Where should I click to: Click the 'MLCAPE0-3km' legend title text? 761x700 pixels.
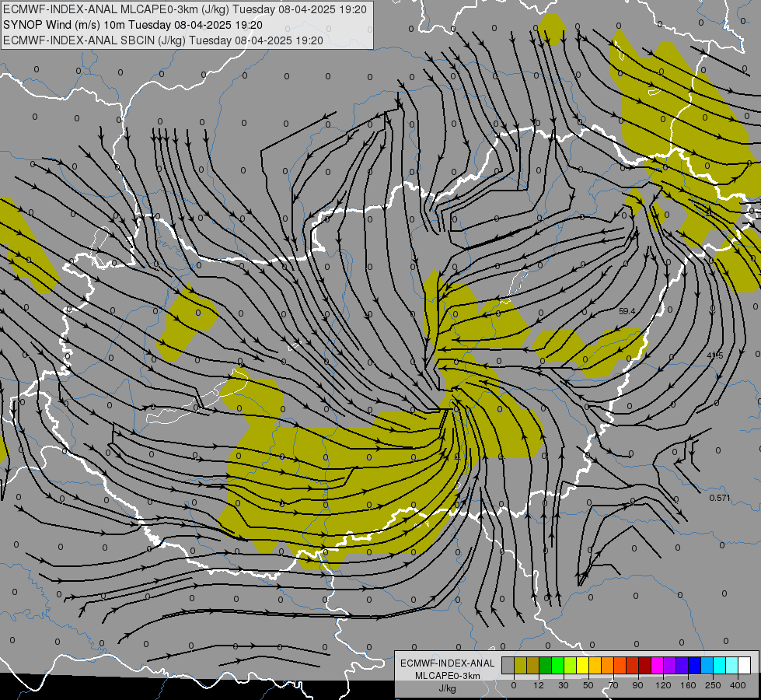(x=448, y=676)
